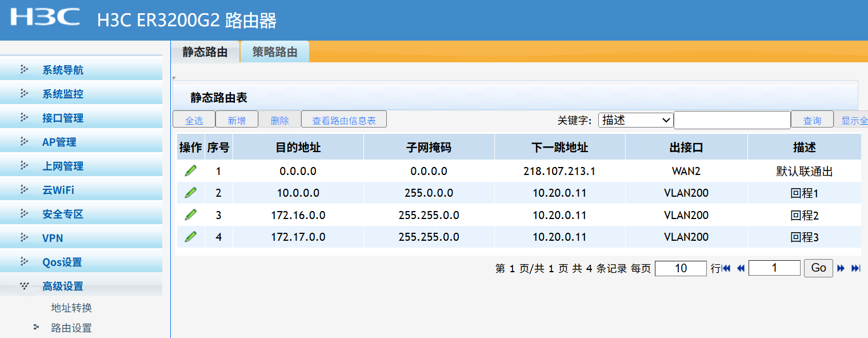Viewport: 868px width, 338px height.
Task: Edit the 172.17.0.0 route via pencil icon
Action: tap(190, 237)
